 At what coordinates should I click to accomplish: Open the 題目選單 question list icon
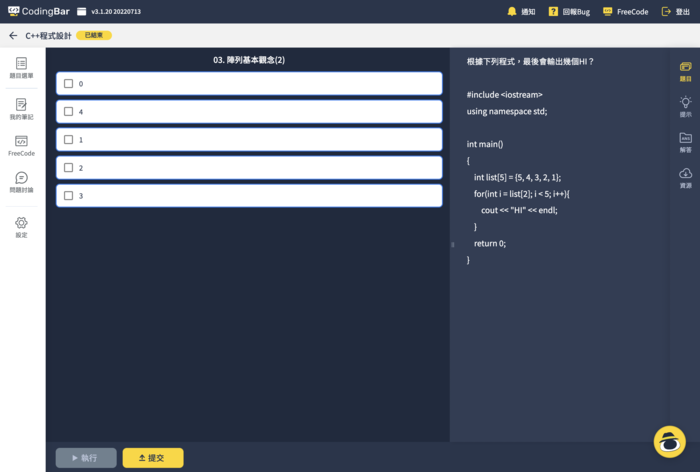click(x=21, y=67)
